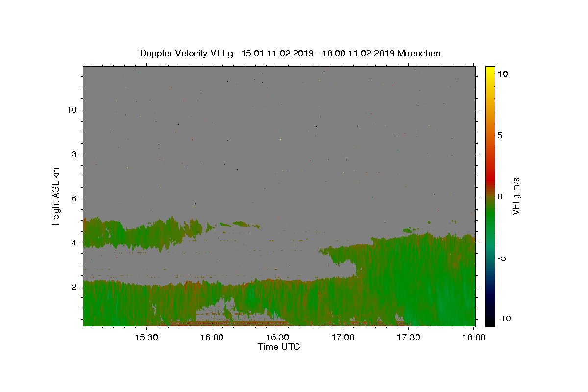The image size is (588, 392).
Task: Click the start time '15:01 11.02.2019' in the title
Action: pos(277,53)
